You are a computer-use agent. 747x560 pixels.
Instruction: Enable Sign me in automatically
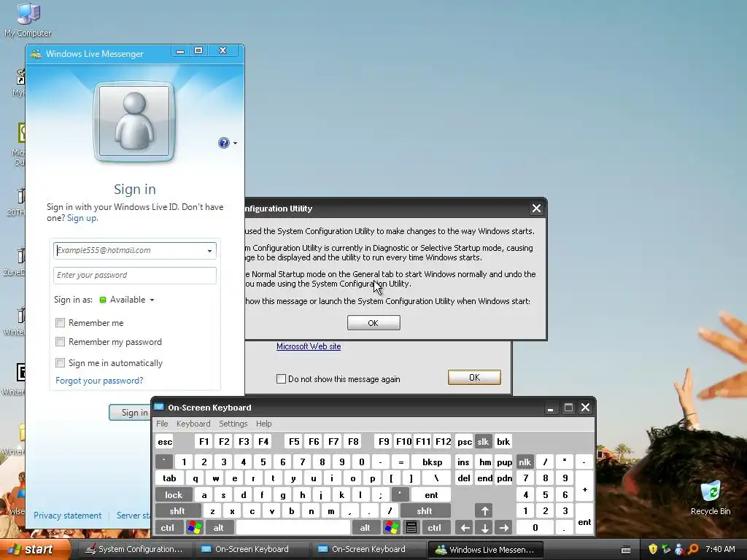[60, 363]
